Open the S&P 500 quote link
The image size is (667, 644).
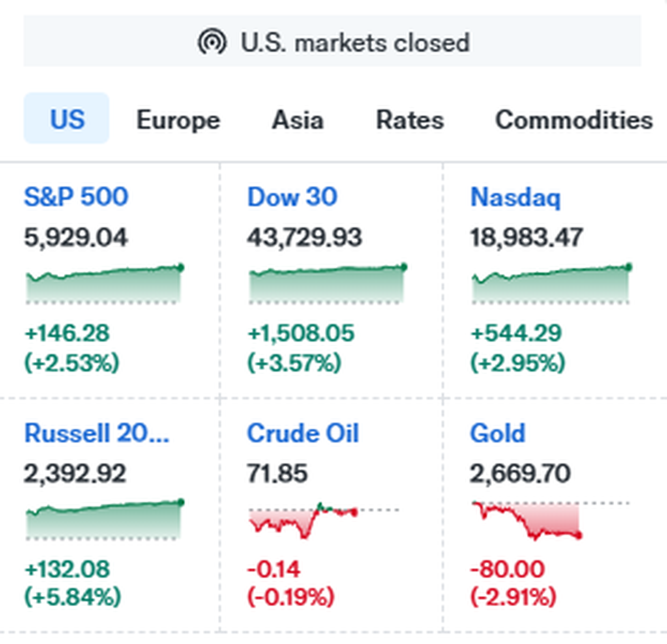point(76,197)
